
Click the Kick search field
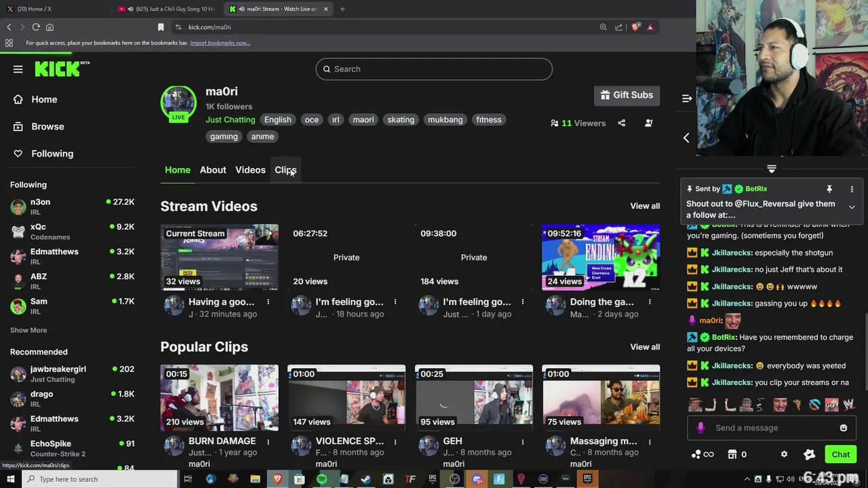pos(434,69)
